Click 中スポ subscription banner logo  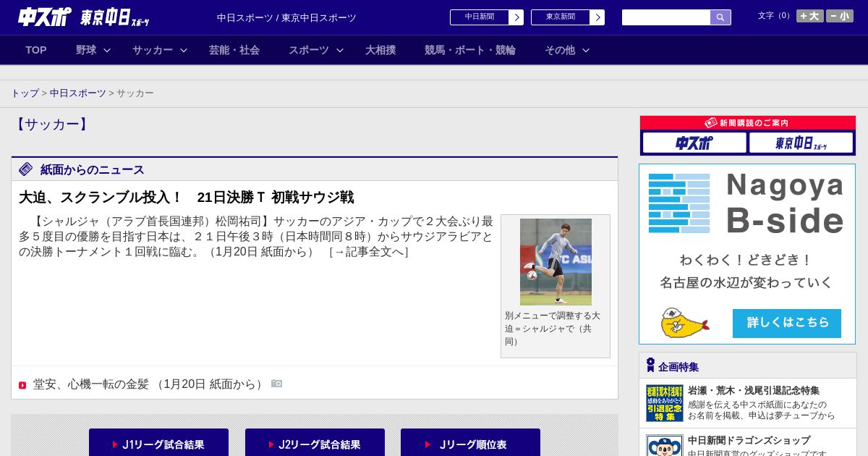point(694,143)
